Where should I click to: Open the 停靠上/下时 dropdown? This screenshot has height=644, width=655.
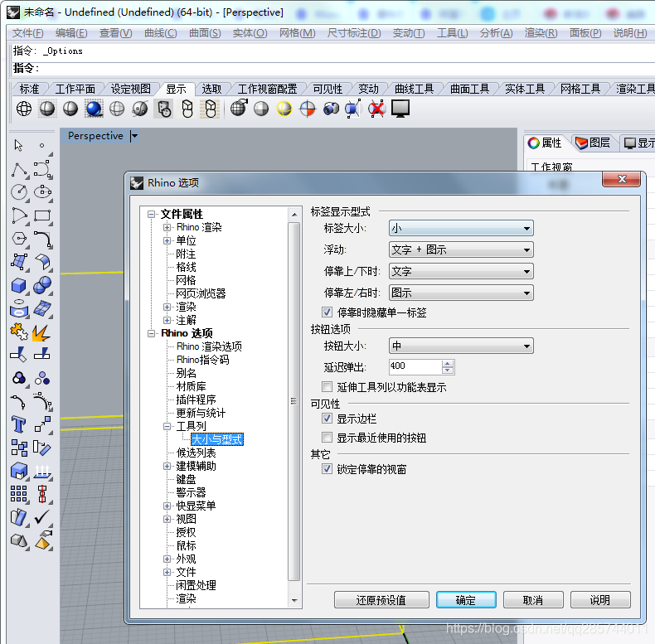point(461,272)
